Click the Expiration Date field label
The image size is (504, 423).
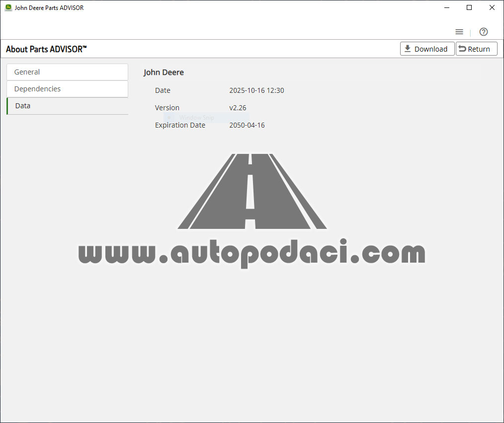coord(180,125)
